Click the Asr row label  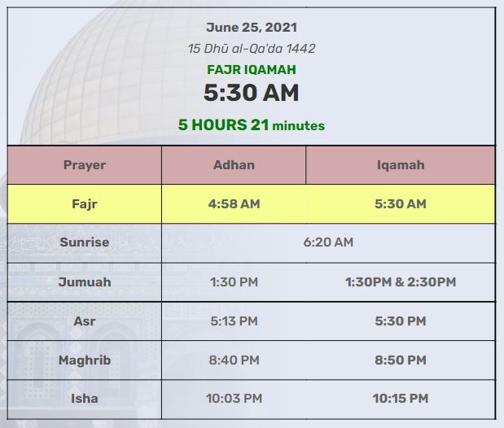[x=85, y=321]
